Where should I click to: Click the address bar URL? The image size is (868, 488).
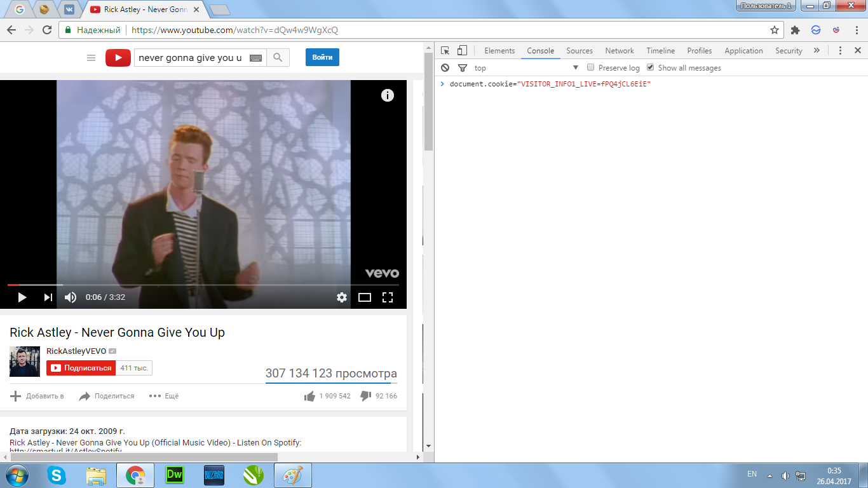coord(234,30)
